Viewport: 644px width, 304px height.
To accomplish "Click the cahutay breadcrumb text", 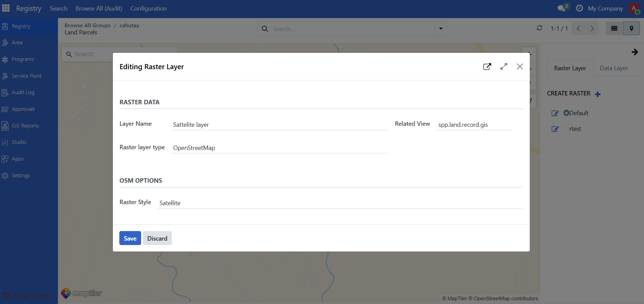I will tap(129, 26).
